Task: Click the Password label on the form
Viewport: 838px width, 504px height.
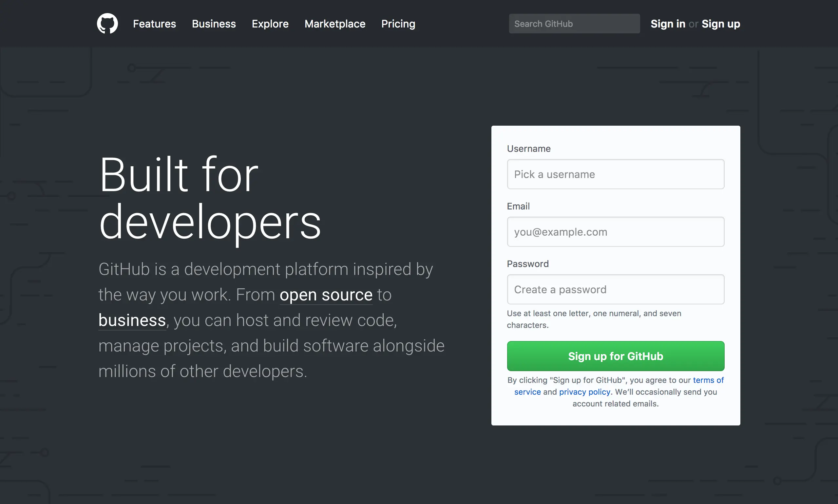Action: tap(528, 263)
